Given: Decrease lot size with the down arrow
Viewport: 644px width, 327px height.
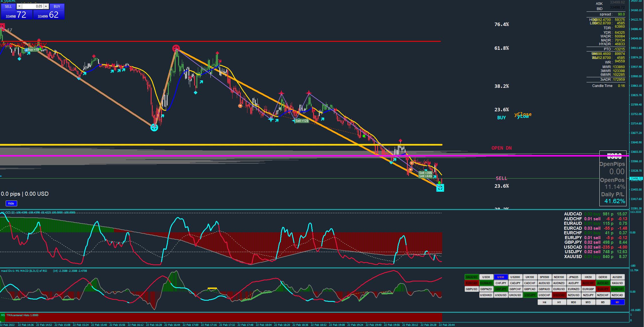Looking at the screenshot, I should click(x=19, y=6).
